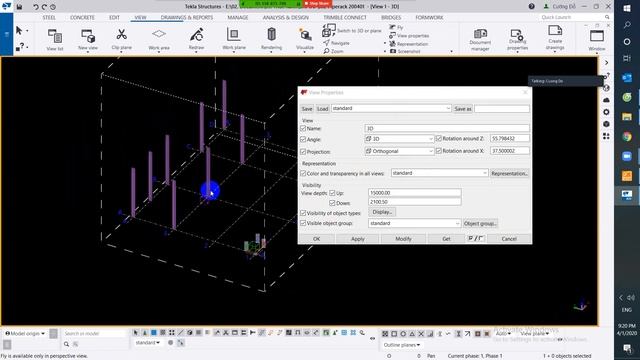Open the Work plane tool

233,39
